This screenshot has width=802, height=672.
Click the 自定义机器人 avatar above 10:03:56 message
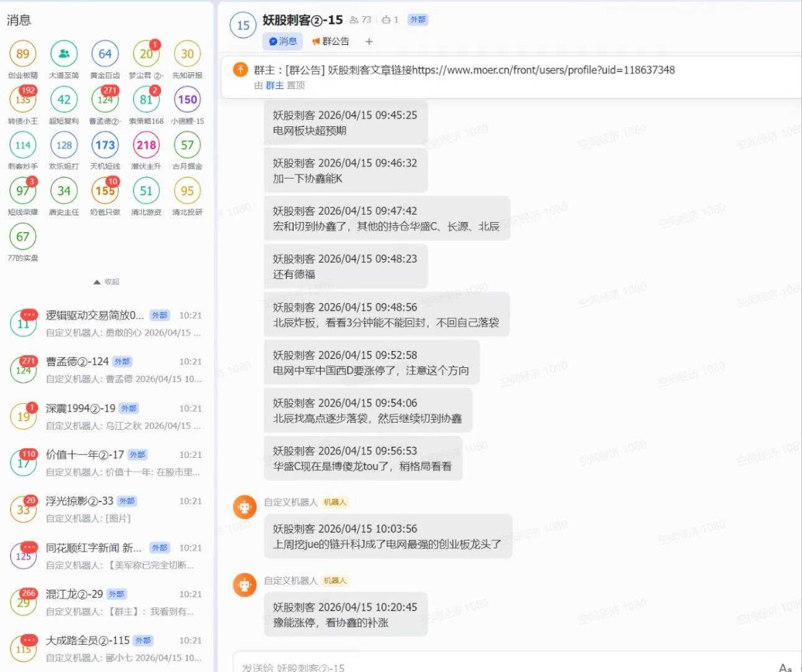pos(245,508)
